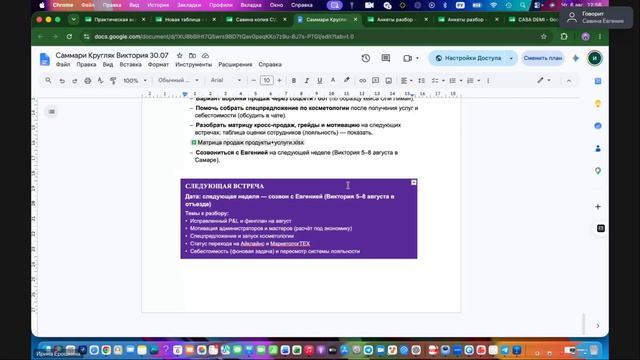Open version history clock icon

[x=366, y=58]
